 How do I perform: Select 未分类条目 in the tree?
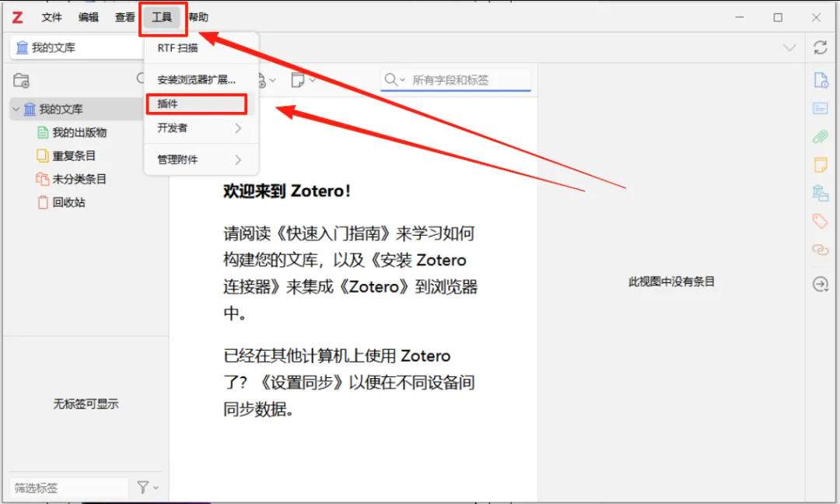[79, 179]
